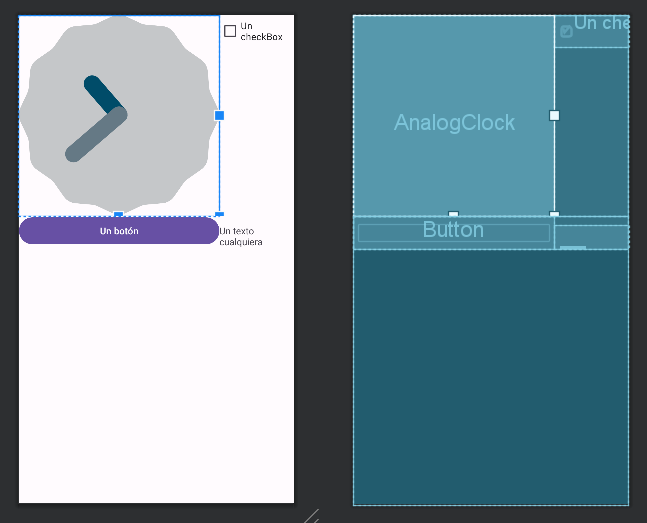Select the checkbox icon in blueprint view
This screenshot has width=647, height=523.
click(x=566, y=31)
